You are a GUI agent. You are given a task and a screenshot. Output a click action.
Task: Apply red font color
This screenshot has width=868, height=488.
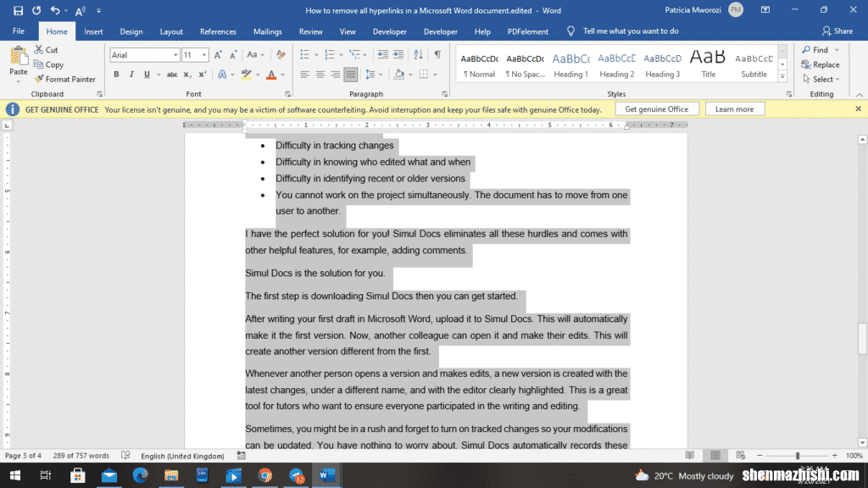click(x=271, y=75)
